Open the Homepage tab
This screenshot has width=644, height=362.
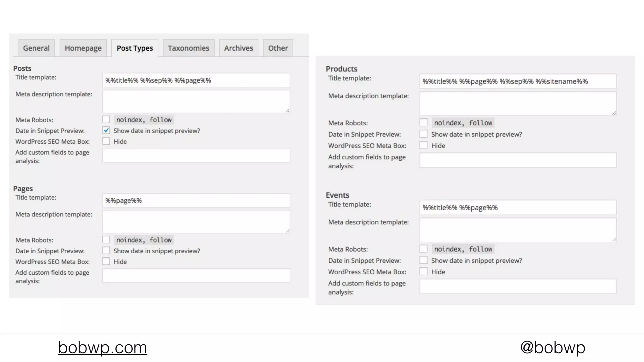(x=83, y=48)
